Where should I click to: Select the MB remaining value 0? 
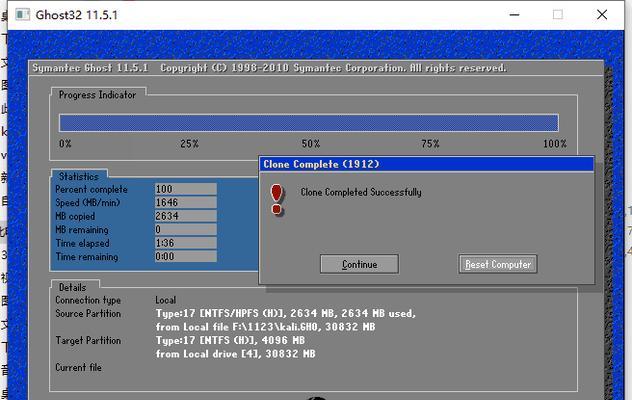185,229
